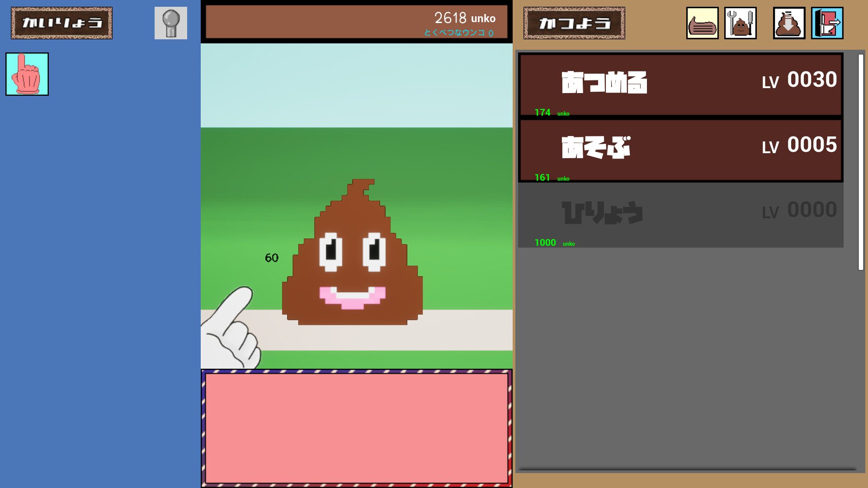868x488 pixels.
Task: Open the wrench and screwdriver settings icon
Action: point(740,23)
